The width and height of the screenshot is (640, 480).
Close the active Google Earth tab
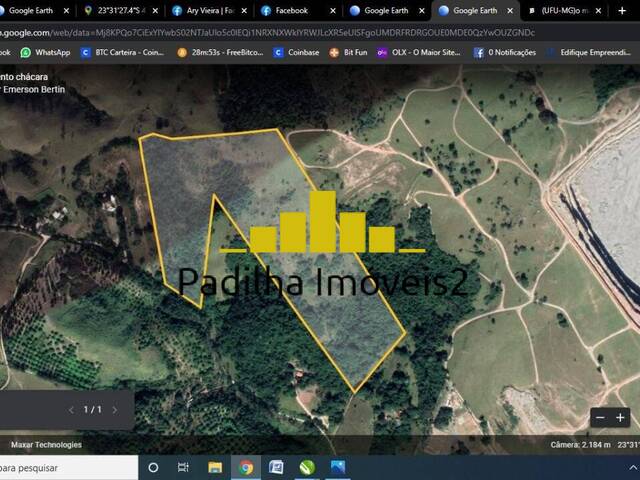[510, 11]
